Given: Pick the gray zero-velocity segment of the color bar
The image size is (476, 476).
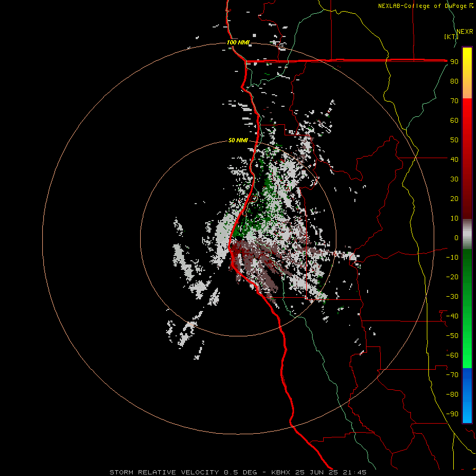Looking at the screenshot, I should 467,234.
